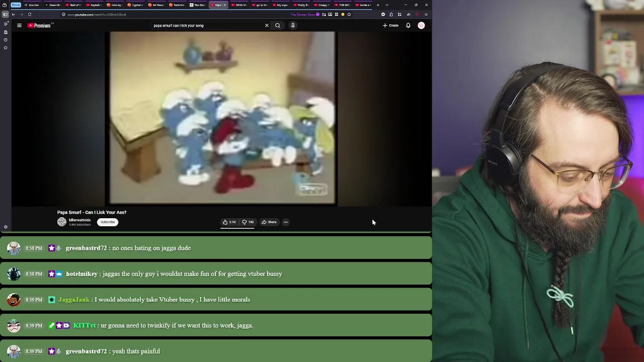Click the Smurfs video player
The width and height of the screenshot is (644, 362).
[x=222, y=119]
